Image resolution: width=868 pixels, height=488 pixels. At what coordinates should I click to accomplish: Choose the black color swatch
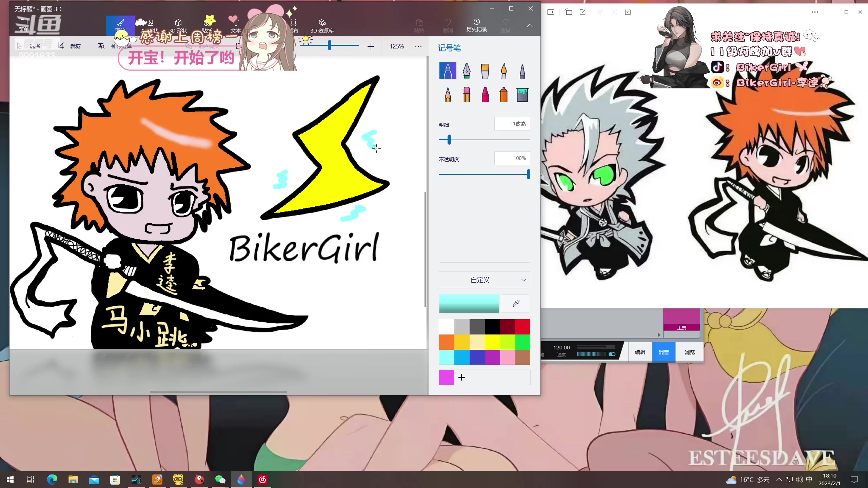click(492, 327)
